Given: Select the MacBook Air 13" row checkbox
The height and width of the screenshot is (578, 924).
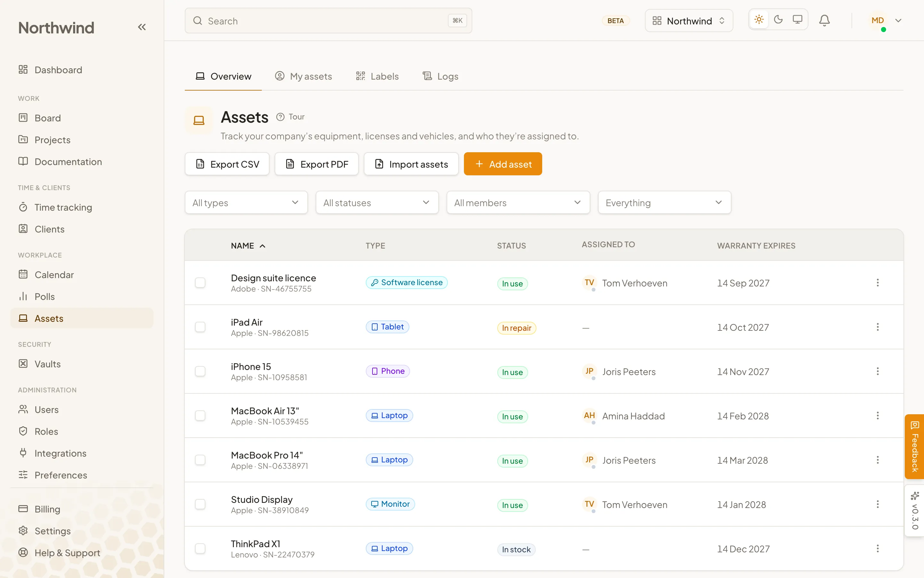Looking at the screenshot, I should (200, 416).
